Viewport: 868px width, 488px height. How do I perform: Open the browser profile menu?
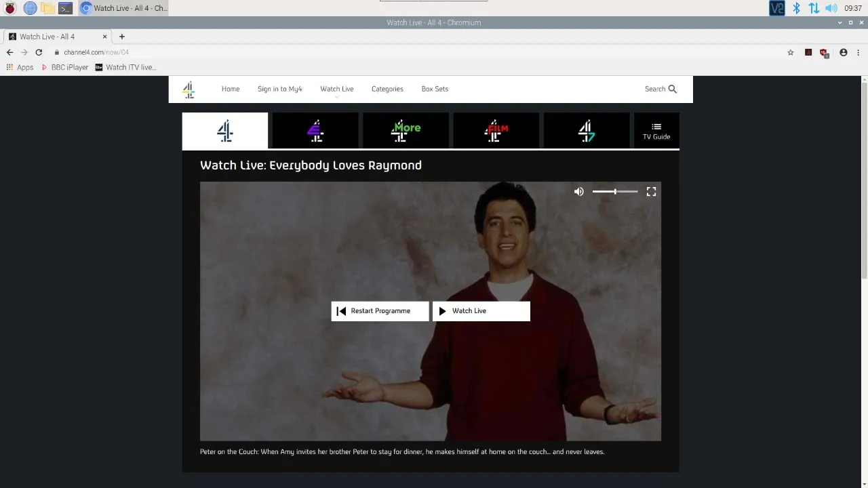(x=843, y=52)
